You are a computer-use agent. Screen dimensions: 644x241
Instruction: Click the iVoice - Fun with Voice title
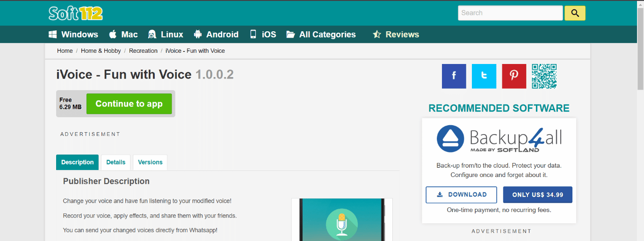pos(145,74)
